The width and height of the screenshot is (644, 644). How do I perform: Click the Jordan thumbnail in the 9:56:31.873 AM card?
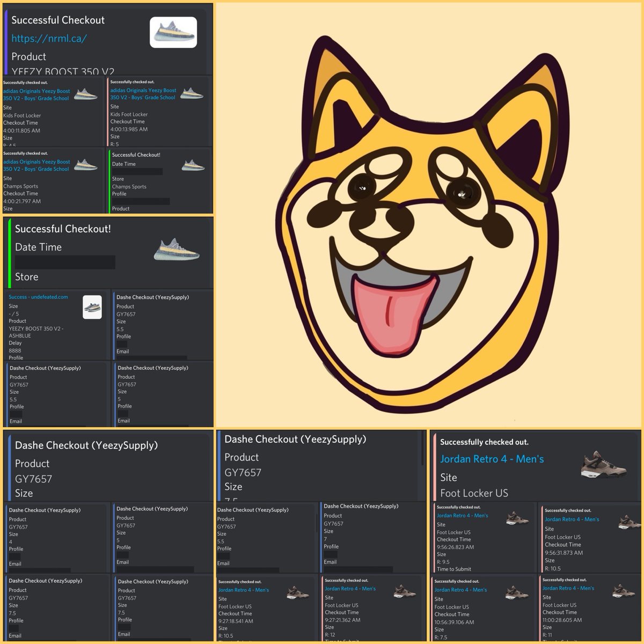tap(630, 522)
